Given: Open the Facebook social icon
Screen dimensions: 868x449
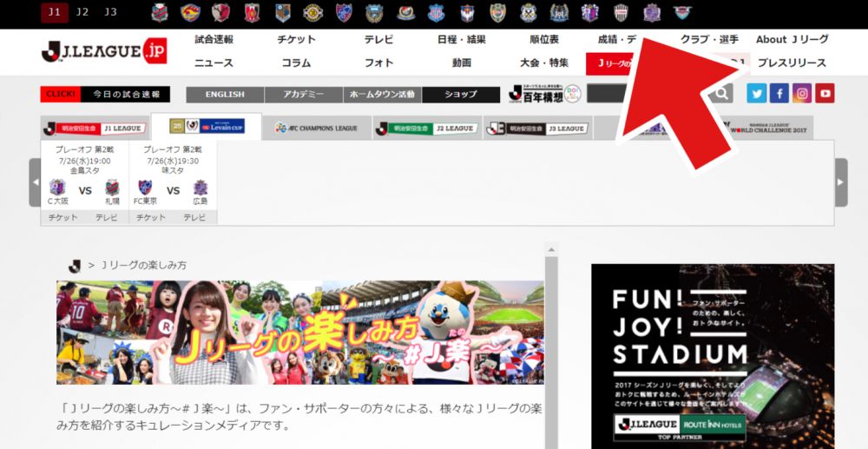Looking at the screenshot, I should click(779, 94).
